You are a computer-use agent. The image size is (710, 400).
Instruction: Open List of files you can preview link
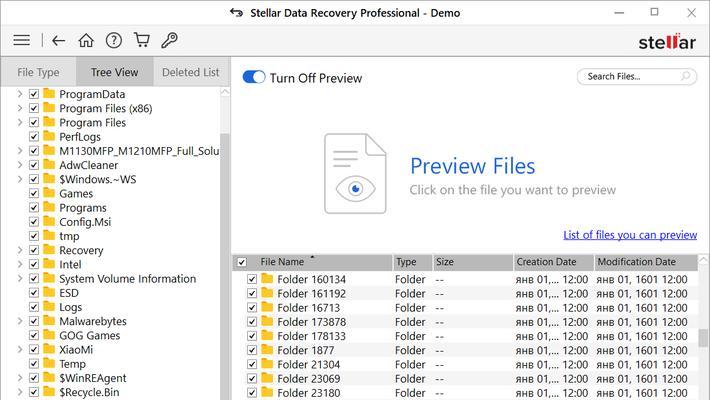pyautogui.click(x=630, y=235)
